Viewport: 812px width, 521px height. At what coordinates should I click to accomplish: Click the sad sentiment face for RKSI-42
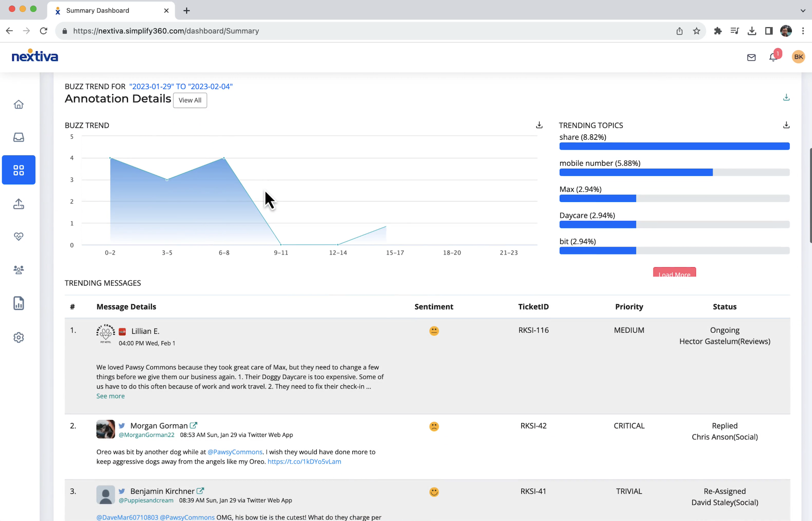pyautogui.click(x=434, y=426)
